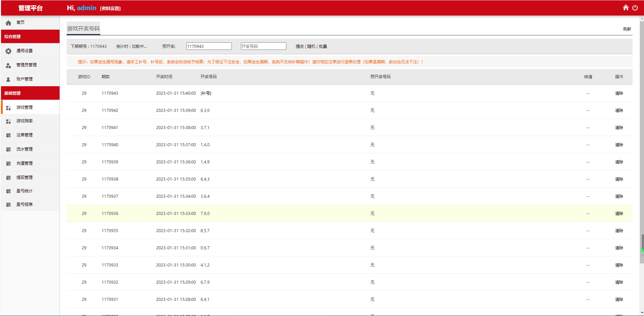Click the gear icon for 通用设置

[x=8, y=51]
